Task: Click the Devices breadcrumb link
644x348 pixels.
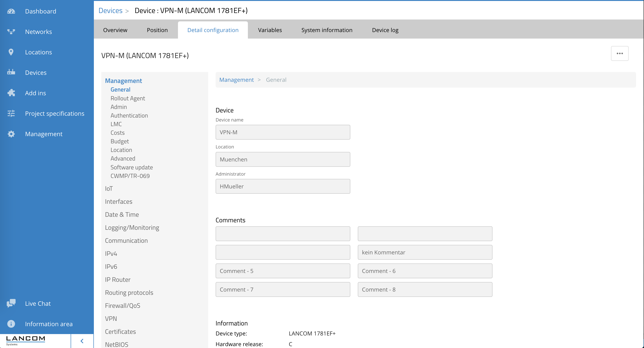Action: [110, 10]
